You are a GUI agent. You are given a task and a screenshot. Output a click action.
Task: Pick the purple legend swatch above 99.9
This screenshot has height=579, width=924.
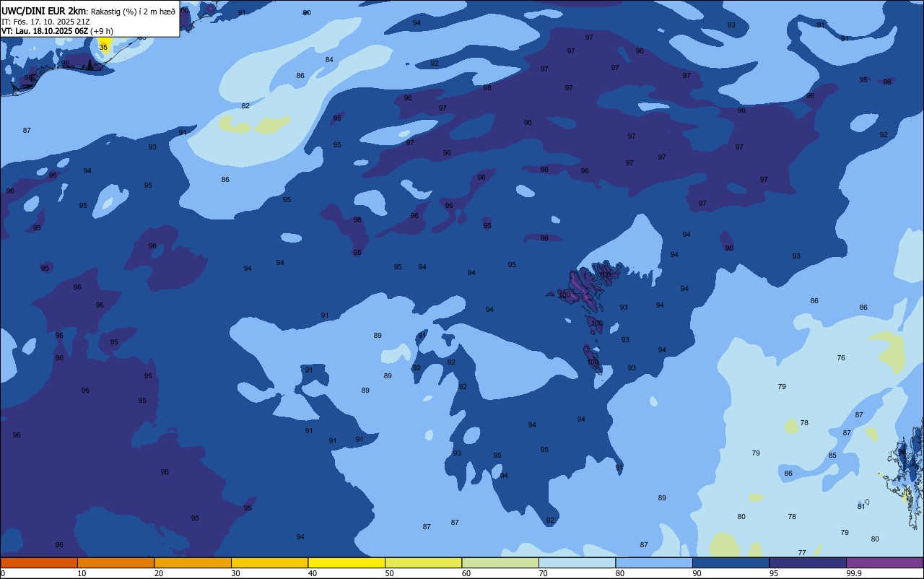tap(884, 562)
